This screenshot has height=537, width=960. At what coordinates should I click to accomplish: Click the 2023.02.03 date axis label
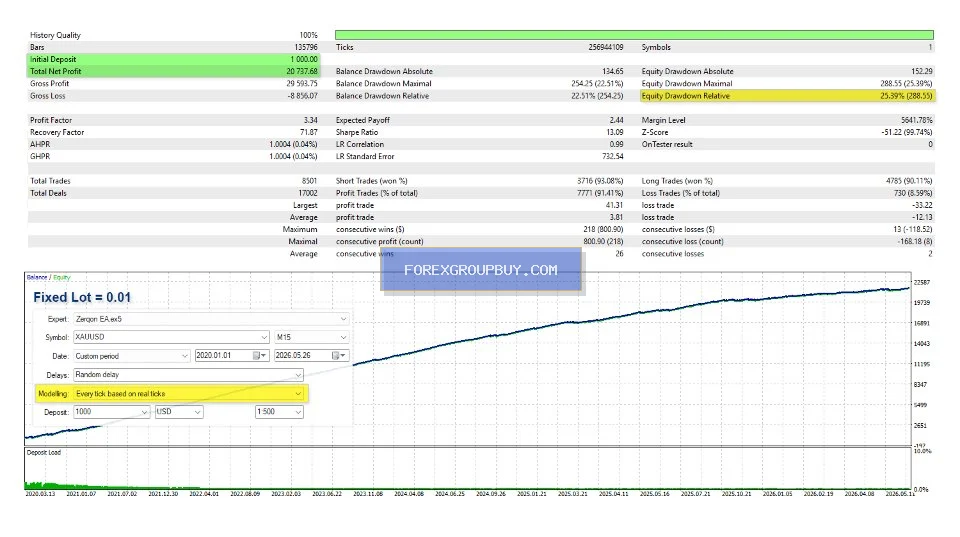tap(286, 494)
